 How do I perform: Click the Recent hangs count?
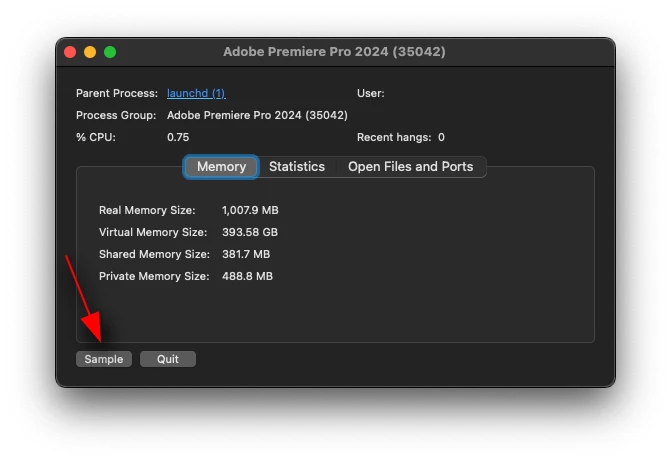[x=441, y=137]
